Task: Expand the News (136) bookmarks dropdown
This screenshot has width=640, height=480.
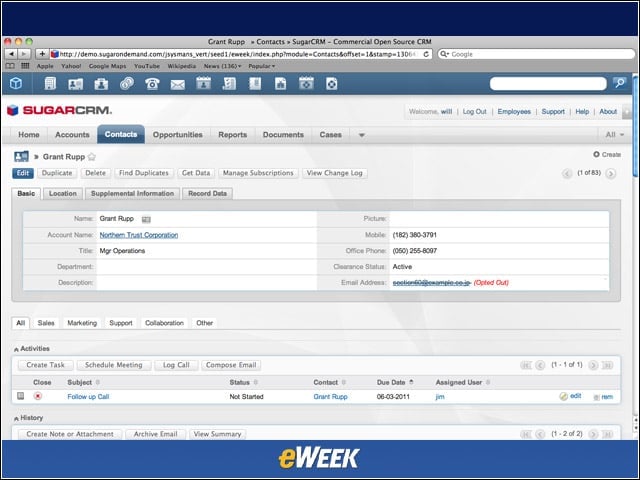Action: click(222, 66)
